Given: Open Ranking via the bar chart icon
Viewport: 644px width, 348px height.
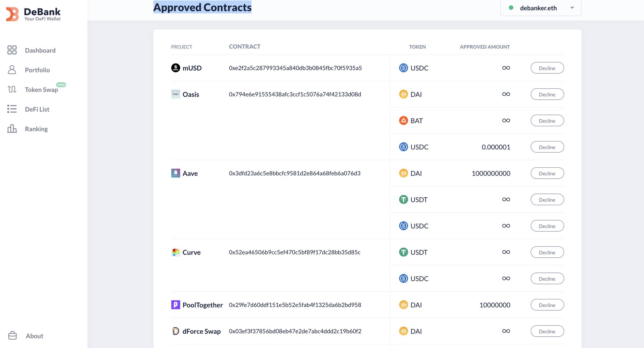Looking at the screenshot, I should pyautogui.click(x=12, y=129).
